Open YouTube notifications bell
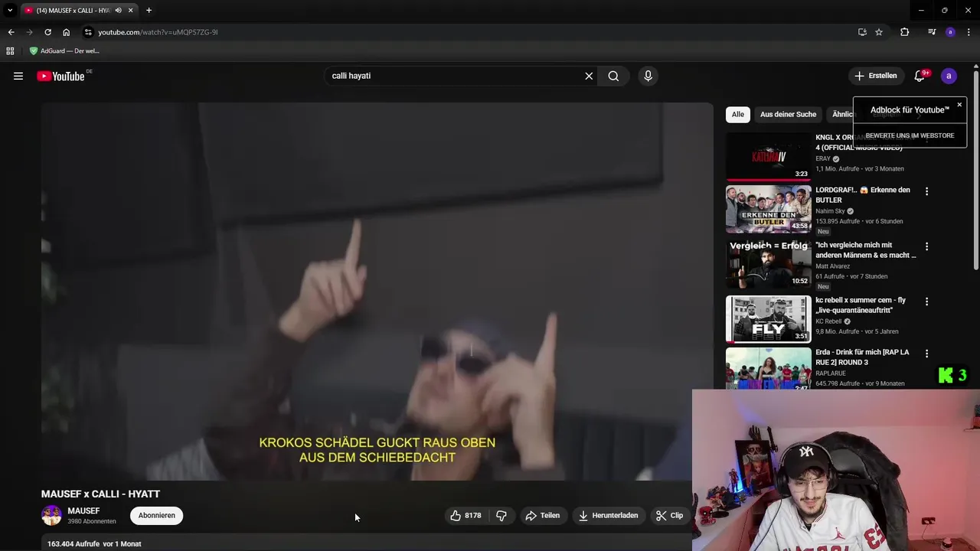This screenshot has width=980, height=551. [x=920, y=76]
